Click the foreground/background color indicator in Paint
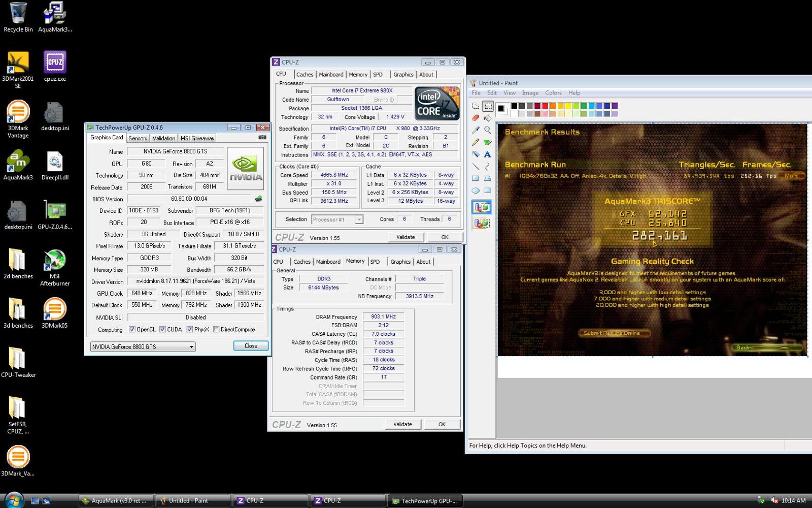 click(x=502, y=109)
